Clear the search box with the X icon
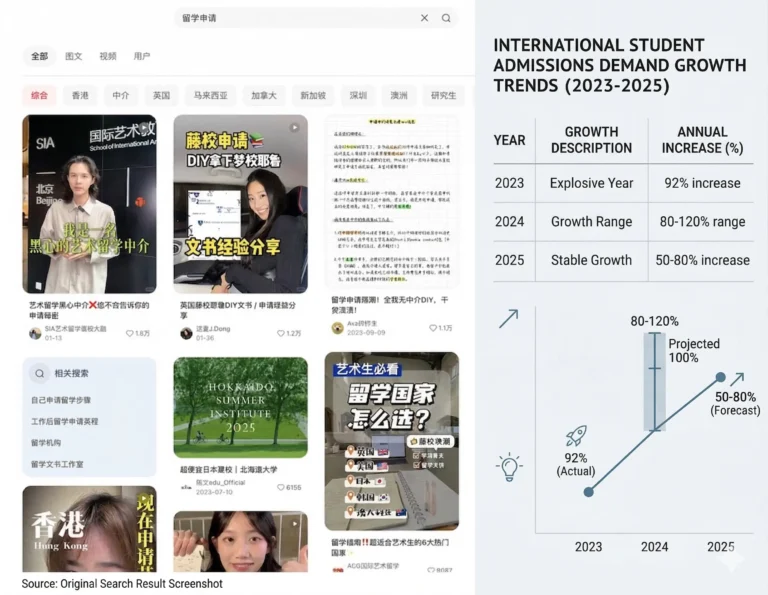This screenshot has height=595, width=768. point(424,18)
